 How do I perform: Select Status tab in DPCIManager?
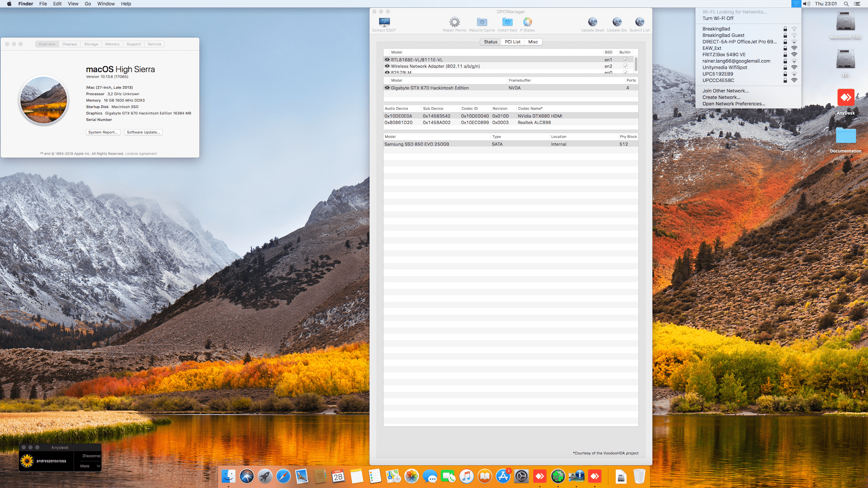(491, 42)
